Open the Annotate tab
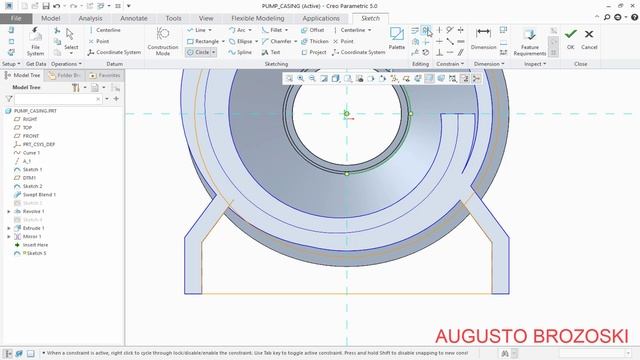This screenshot has width=640, height=360. tap(133, 18)
